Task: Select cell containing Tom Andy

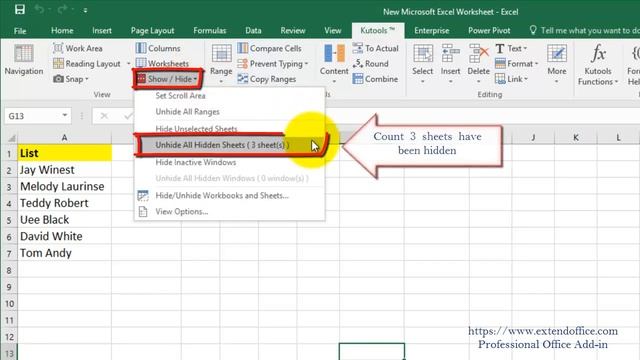Action: click(64, 253)
